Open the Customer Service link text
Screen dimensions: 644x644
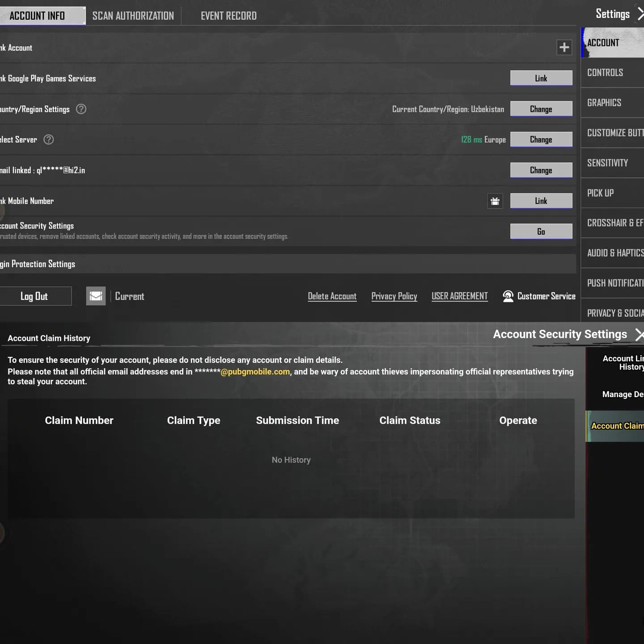click(x=547, y=296)
